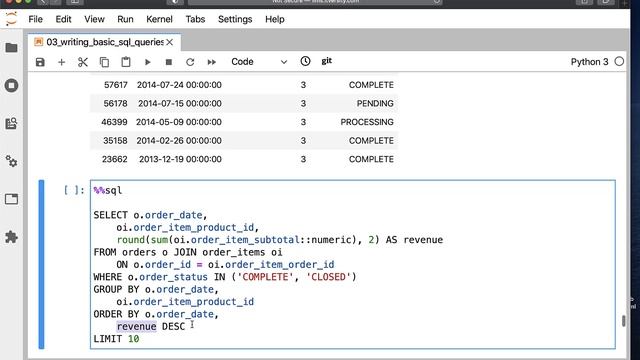This screenshot has height=360, width=640.
Task: Open the Git sidebar panel icon
Action: 11,123
